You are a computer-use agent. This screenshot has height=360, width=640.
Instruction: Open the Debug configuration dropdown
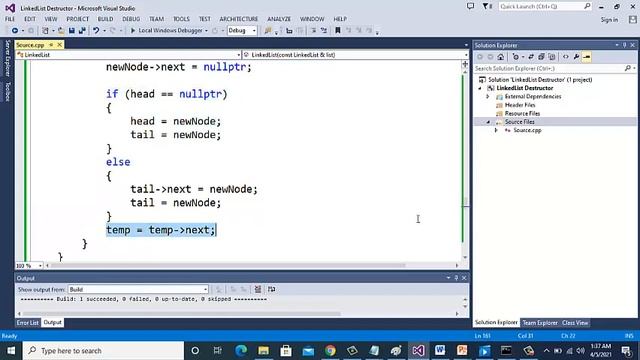[242, 31]
